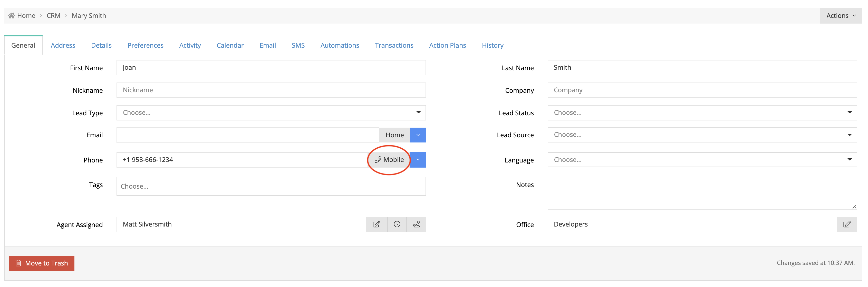Viewport: 868px width, 287px height.
Task: Click the clock icon beside Matt Silversmith
Action: point(397,224)
